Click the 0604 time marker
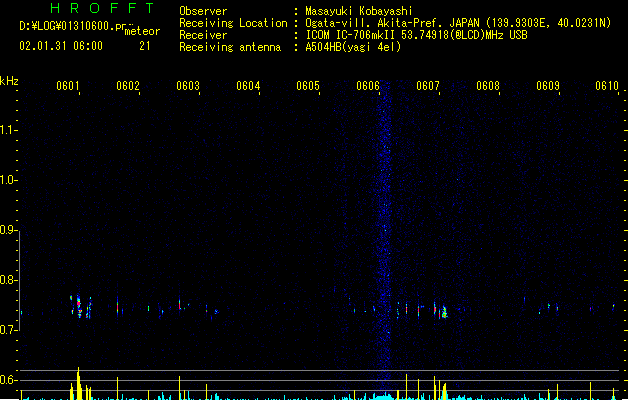The width and height of the screenshot is (629, 400). coord(248,86)
